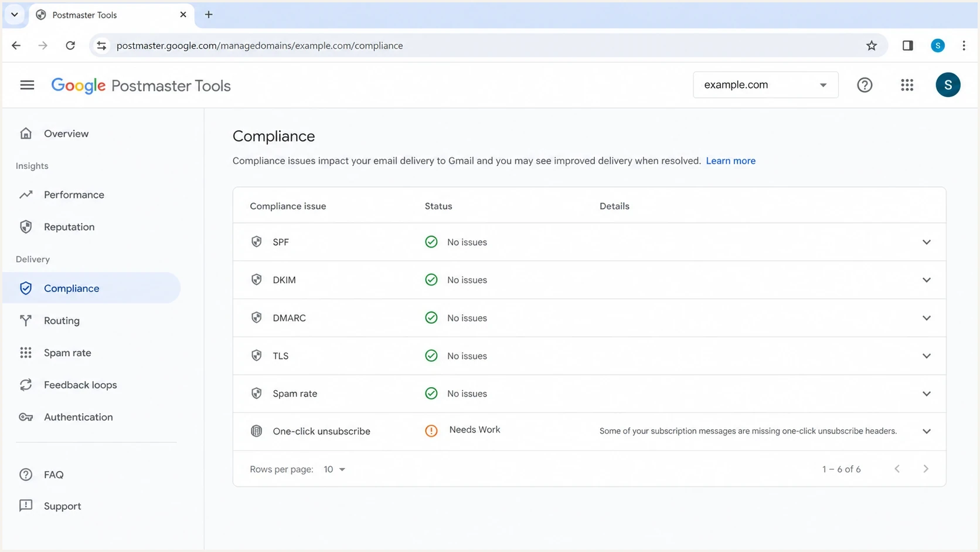The image size is (980, 552).
Task: Click the Performance trend icon
Action: tap(26, 195)
